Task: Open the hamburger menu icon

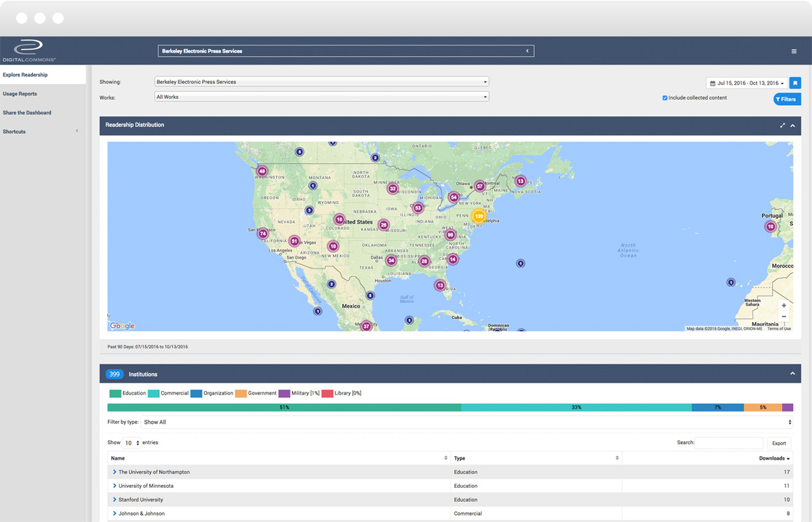Action: tap(794, 51)
